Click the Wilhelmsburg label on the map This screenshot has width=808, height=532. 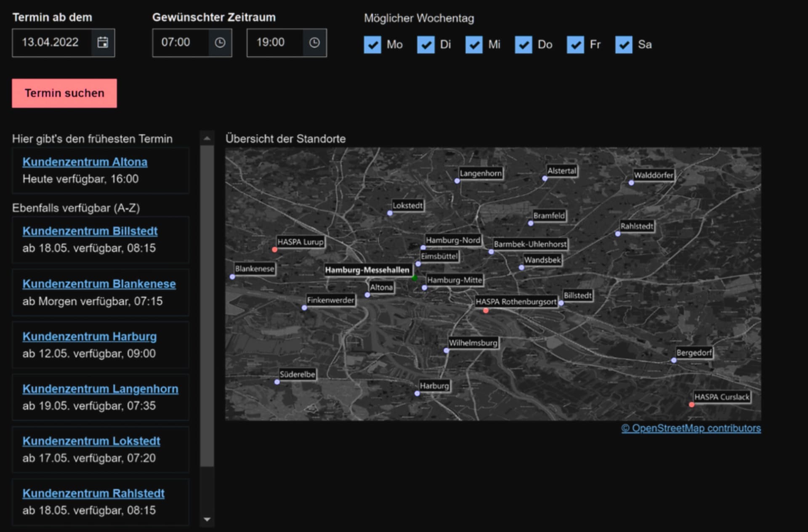[x=473, y=343]
